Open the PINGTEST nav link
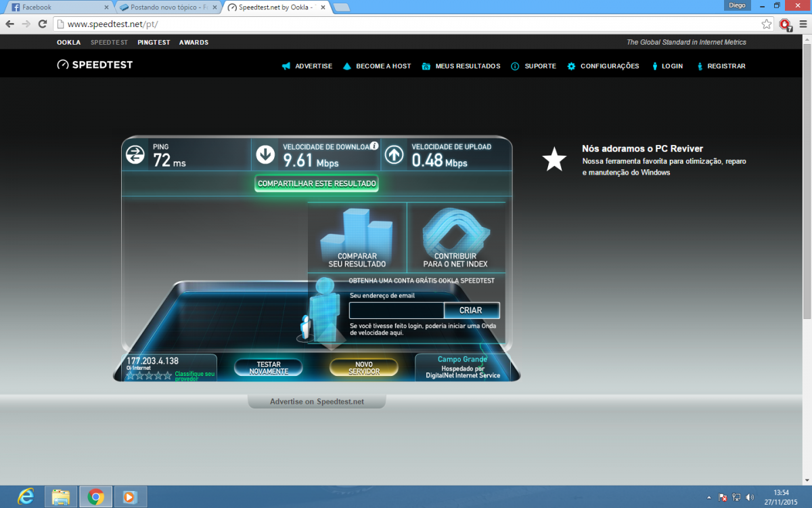The image size is (812, 508). (x=154, y=42)
